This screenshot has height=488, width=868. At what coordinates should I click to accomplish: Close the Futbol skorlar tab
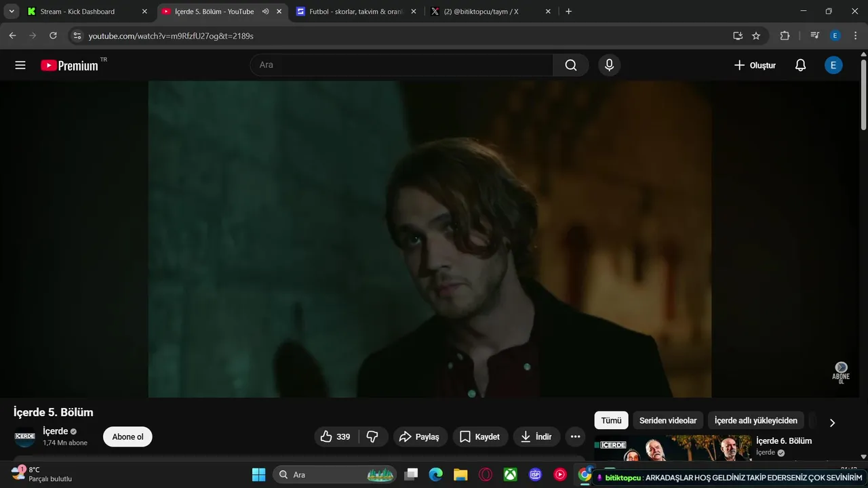tap(414, 12)
